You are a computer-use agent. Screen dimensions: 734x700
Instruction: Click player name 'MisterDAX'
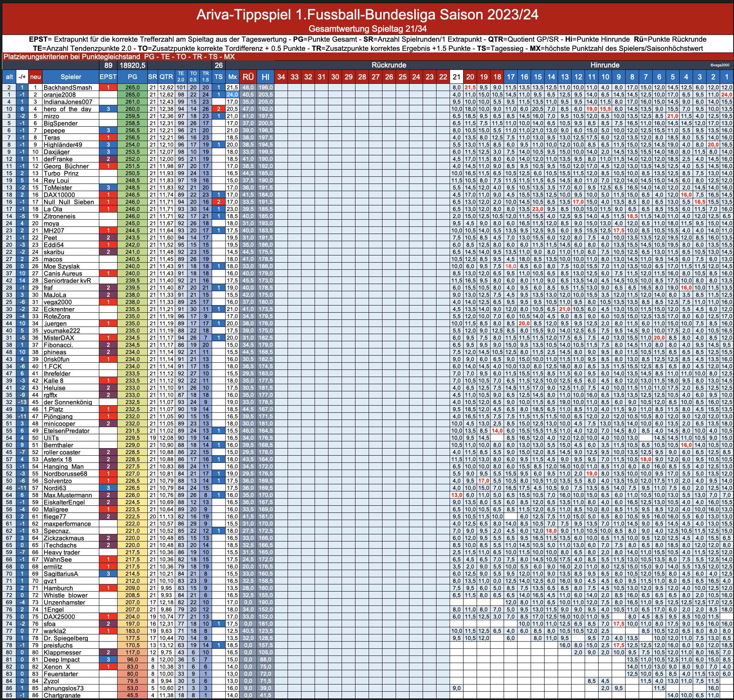coord(59,338)
